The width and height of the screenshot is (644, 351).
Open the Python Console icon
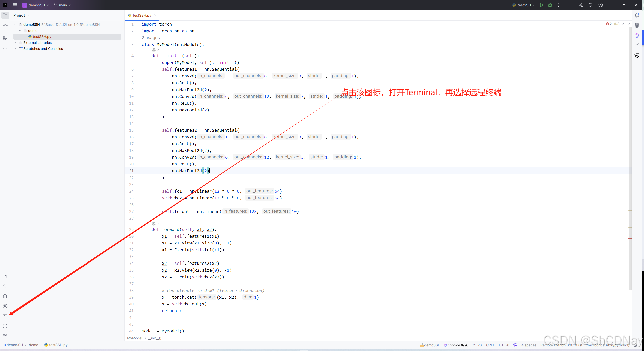[5, 286]
